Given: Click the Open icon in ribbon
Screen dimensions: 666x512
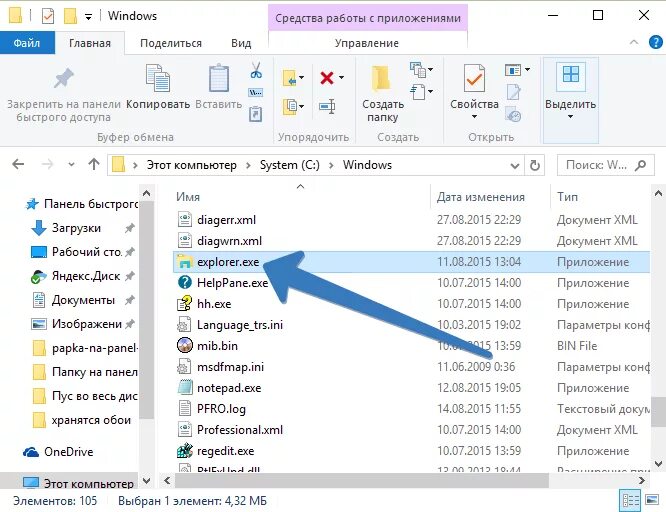Looking at the screenshot, I should 513,69.
